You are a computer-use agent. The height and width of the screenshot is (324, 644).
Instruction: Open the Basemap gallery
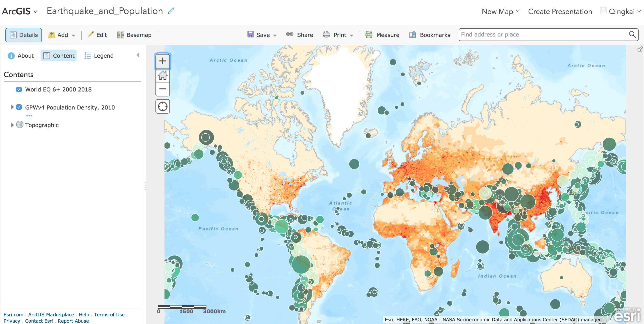point(134,35)
